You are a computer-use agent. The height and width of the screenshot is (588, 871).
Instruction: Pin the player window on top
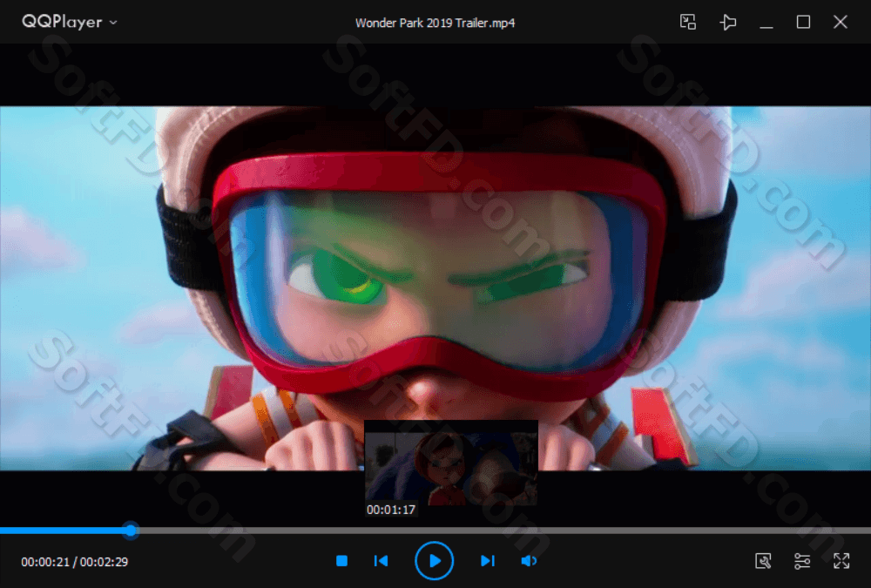click(x=727, y=23)
